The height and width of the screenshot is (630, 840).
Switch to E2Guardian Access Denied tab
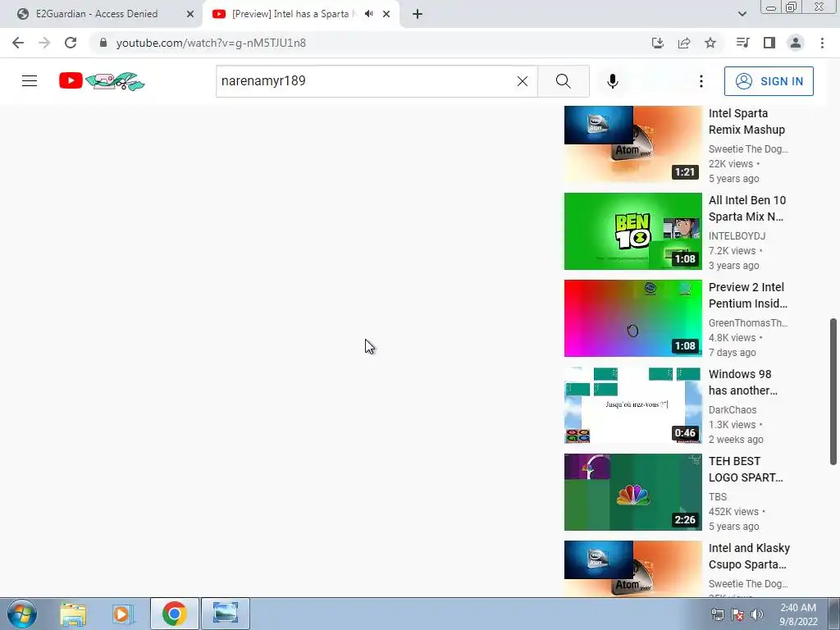(101, 14)
